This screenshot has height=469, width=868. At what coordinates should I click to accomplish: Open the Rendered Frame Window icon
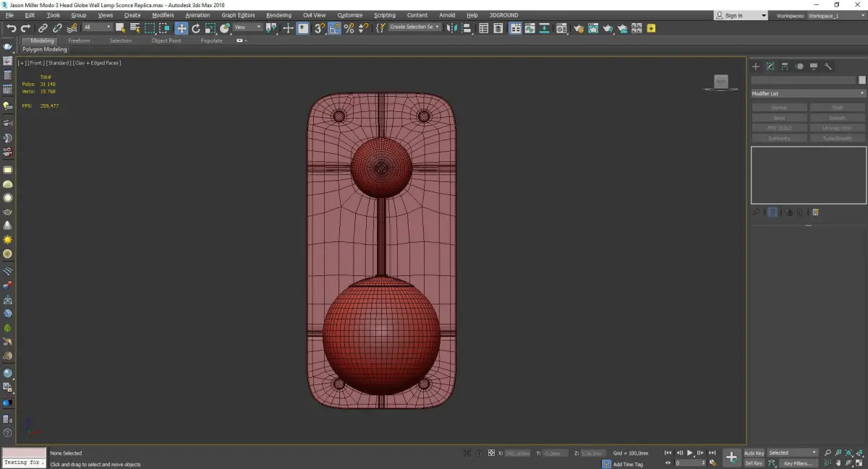point(593,28)
